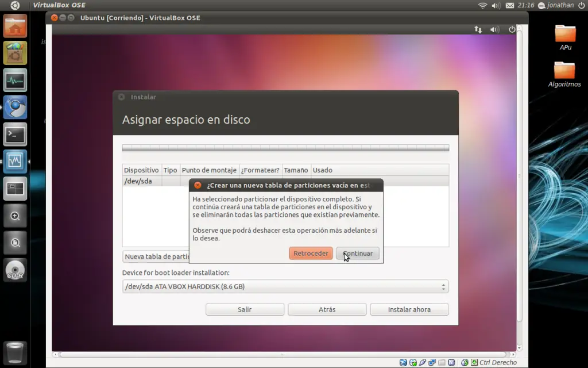This screenshot has height=368, width=588.
Task: Click the Retroceder button
Action: pos(311,254)
